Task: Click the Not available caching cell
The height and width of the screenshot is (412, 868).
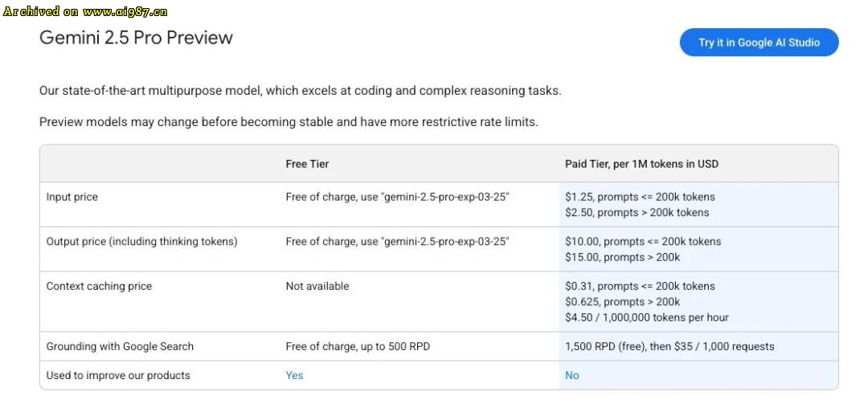Action: [317, 287]
